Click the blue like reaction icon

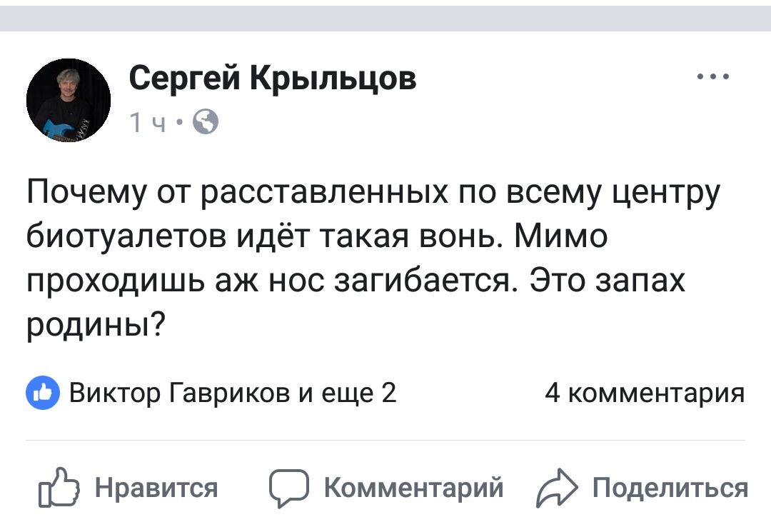point(42,393)
